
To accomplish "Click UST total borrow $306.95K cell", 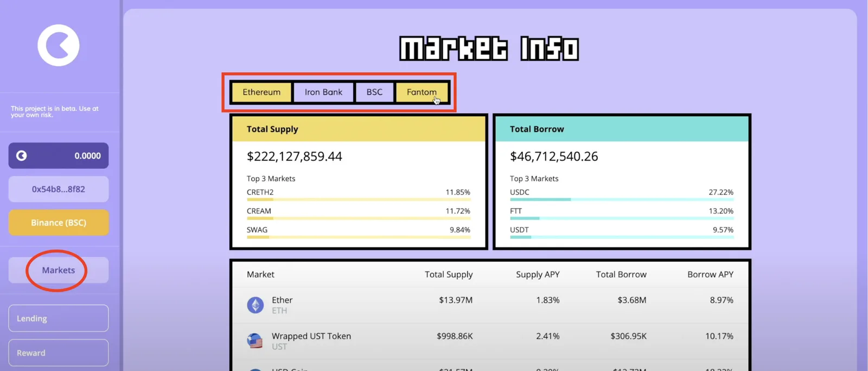I will coord(628,336).
